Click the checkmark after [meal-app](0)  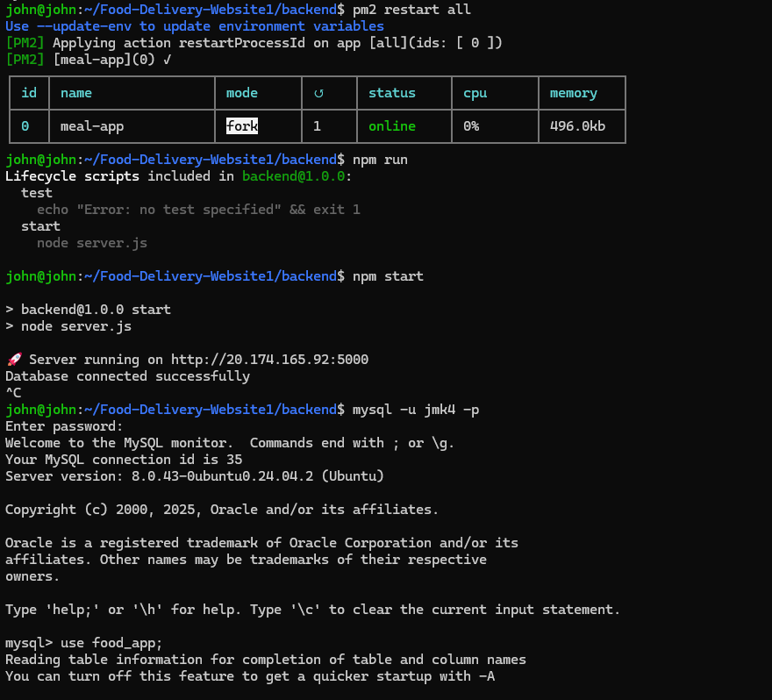tap(164, 59)
